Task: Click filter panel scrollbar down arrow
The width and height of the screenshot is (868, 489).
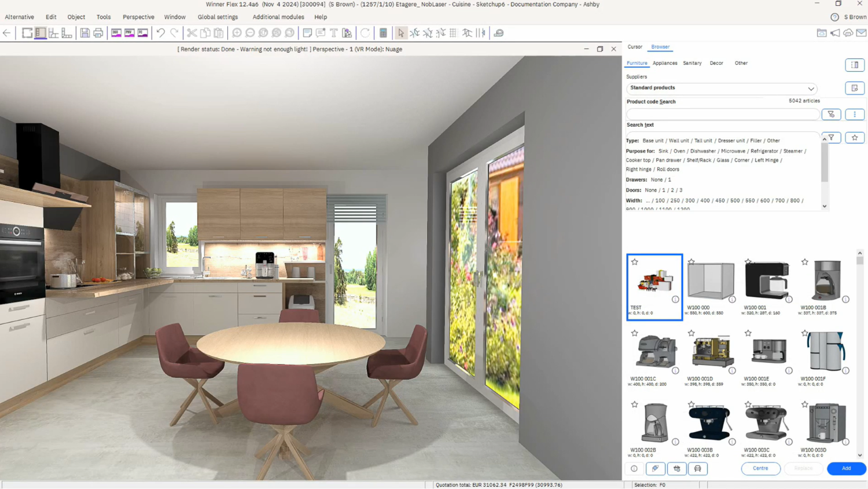Action: pyautogui.click(x=825, y=207)
